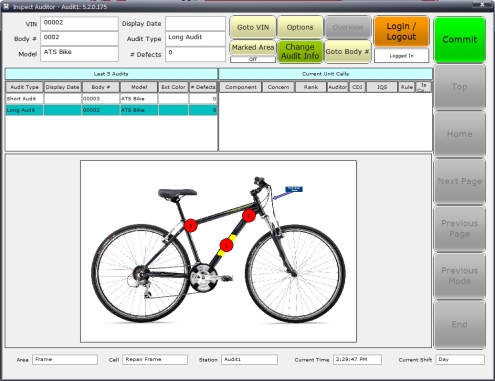Image resolution: width=495 pixels, height=381 pixels.
Task: Click the Top navigation button
Action: point(460,87)
